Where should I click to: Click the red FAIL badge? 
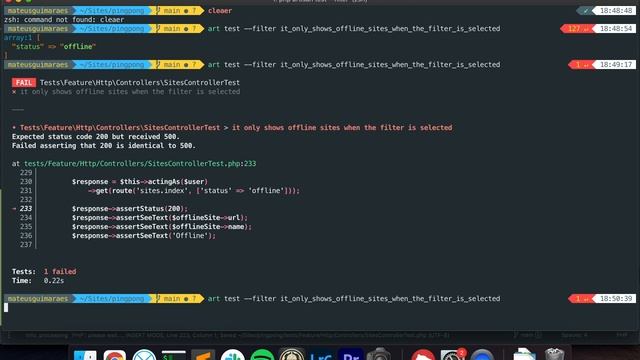(24, 82)
